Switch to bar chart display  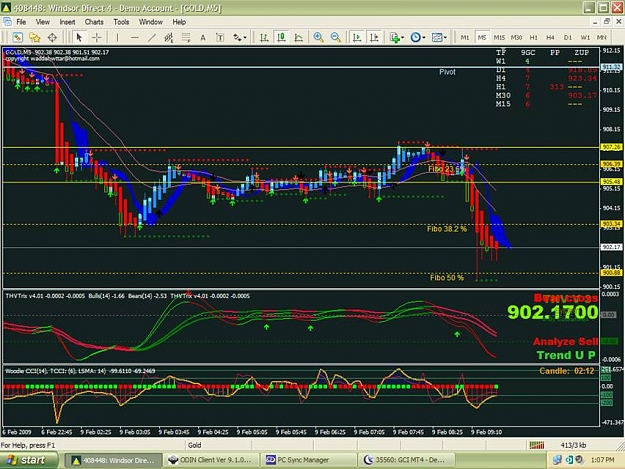(264, 37)
